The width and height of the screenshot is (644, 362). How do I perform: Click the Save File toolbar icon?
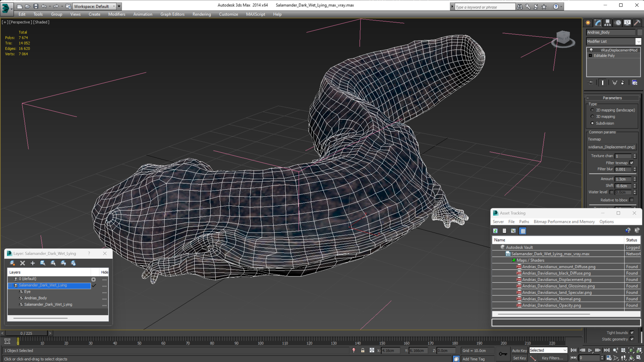(x=36, y=6)
